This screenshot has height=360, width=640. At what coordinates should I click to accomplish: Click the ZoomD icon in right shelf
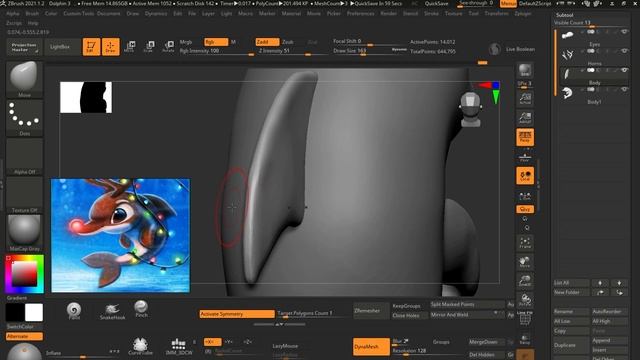coord(525,280)
